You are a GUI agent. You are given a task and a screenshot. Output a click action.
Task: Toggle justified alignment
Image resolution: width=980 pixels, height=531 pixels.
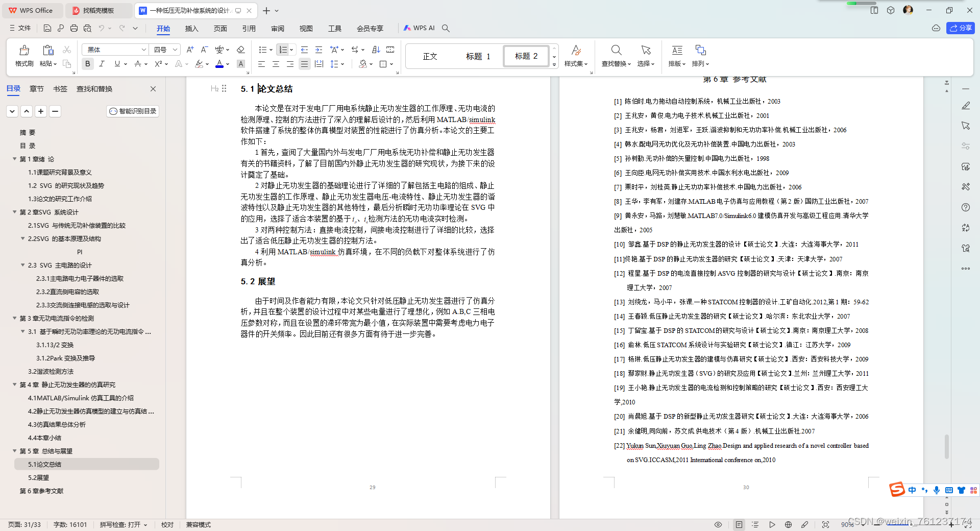point(304,64)
